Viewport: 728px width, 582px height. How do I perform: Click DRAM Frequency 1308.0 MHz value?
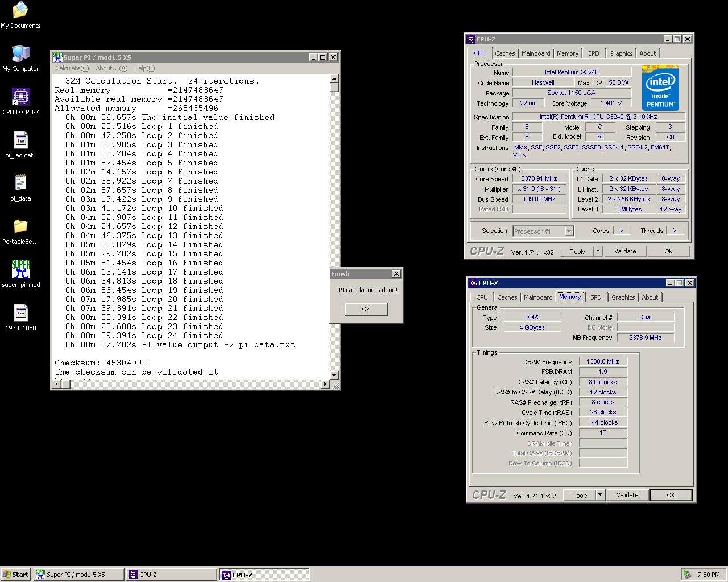603,361
